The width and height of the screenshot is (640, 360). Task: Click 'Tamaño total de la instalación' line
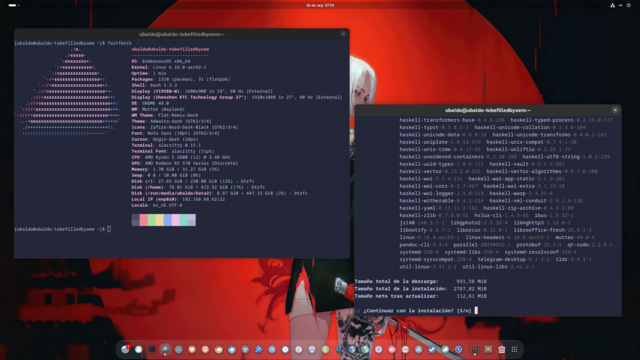pyautogui.click(x=421, y=289)
